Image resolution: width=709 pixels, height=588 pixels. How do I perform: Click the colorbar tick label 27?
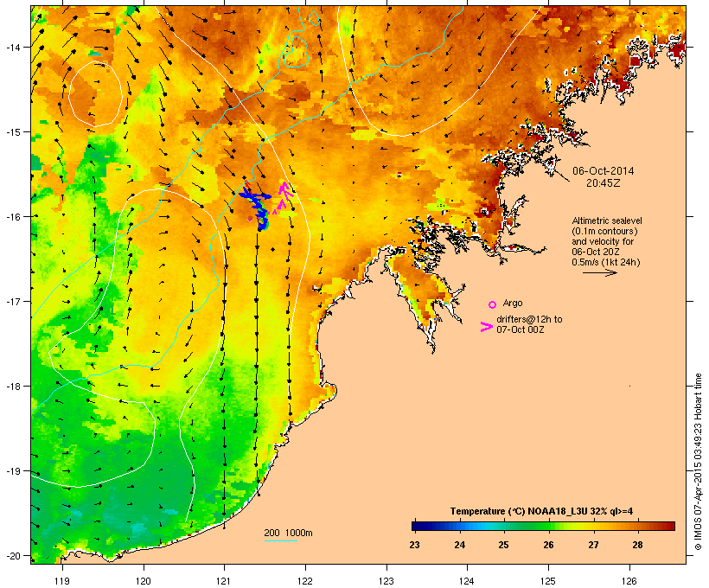point(593,545)
